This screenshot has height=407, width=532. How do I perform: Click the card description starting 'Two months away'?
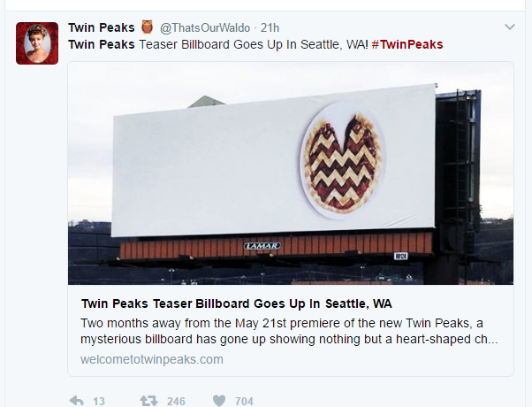click(x=289, y=330)
